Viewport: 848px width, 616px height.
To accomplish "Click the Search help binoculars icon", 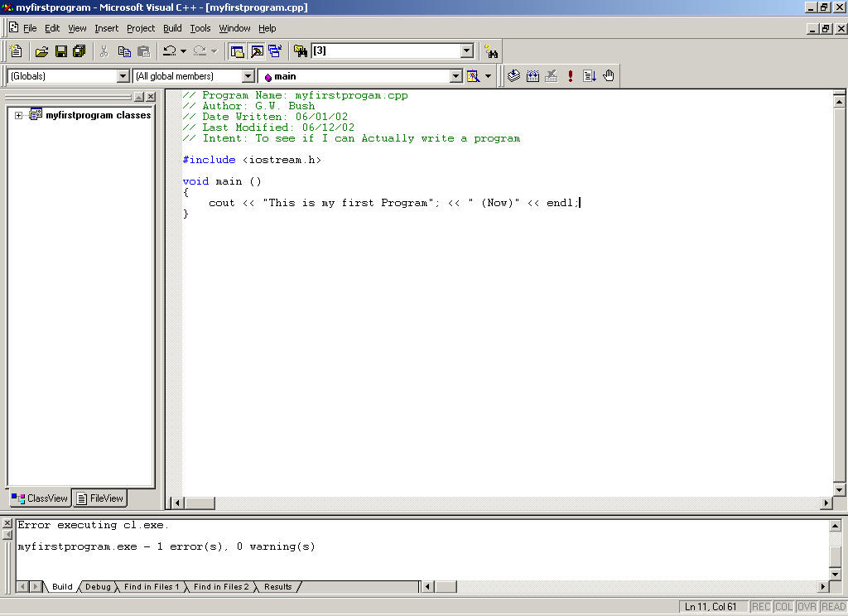I will [491, 52].
